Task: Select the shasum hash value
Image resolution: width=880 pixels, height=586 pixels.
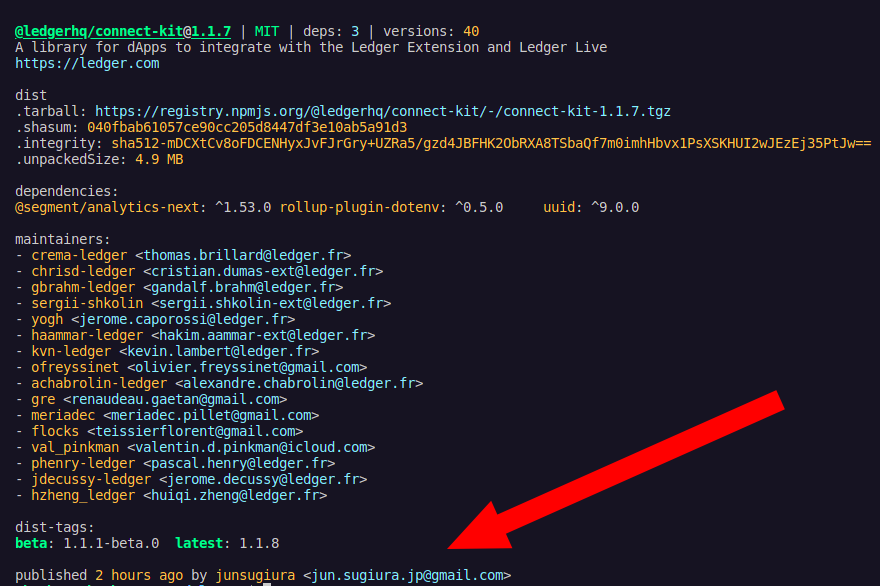Action: pos(247,127)
